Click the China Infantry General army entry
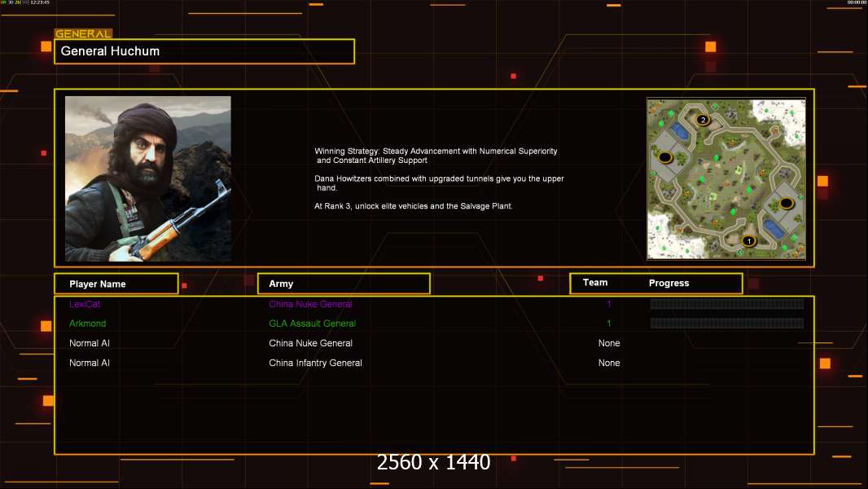Screen dimensions: 868x489 [x=315, y=363]
